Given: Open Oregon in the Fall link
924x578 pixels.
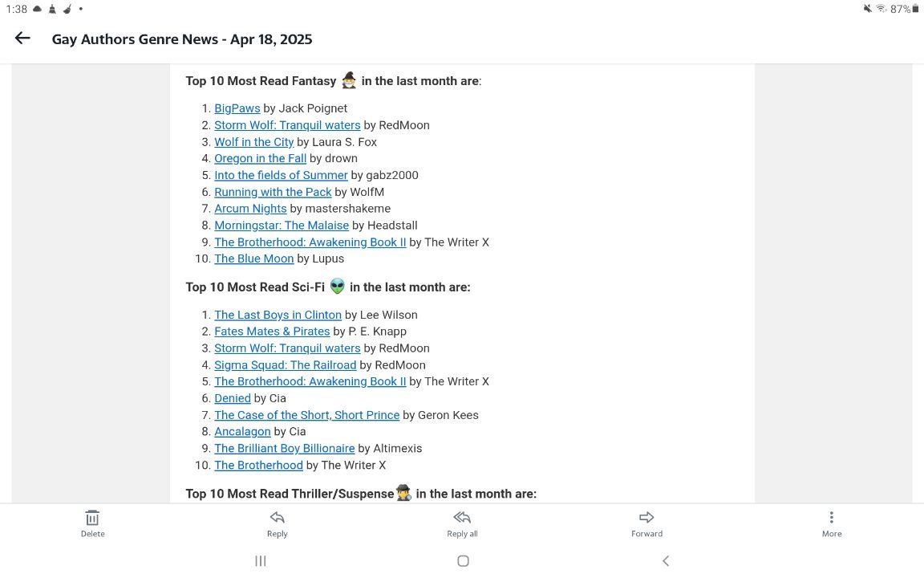Looking at the screenshot, I should click(x=260, y=159).
